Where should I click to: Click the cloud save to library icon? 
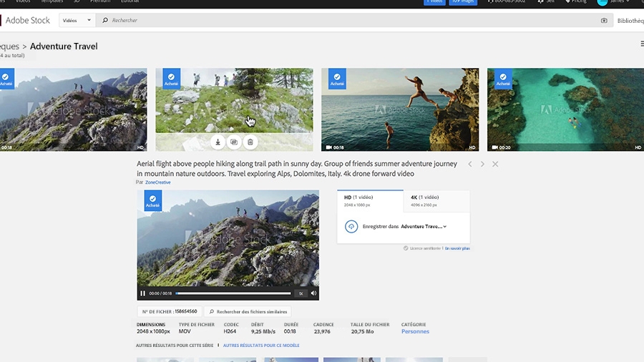[x=351, y=227]
